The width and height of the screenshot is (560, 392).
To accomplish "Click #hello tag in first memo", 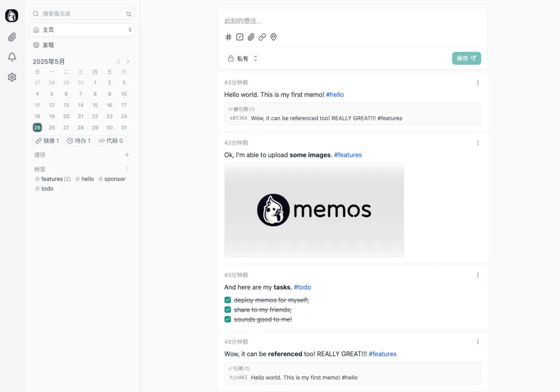I will (x=334, y=94).
